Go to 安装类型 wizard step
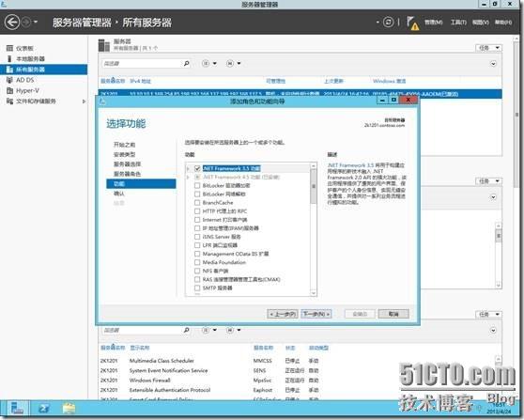Screen dimensions: 524x420 [x=124, y=154]
